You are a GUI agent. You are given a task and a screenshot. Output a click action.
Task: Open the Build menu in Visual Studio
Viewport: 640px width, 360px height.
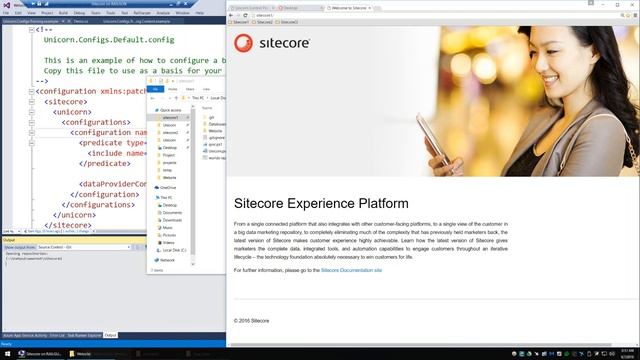[x=63, y=13]
